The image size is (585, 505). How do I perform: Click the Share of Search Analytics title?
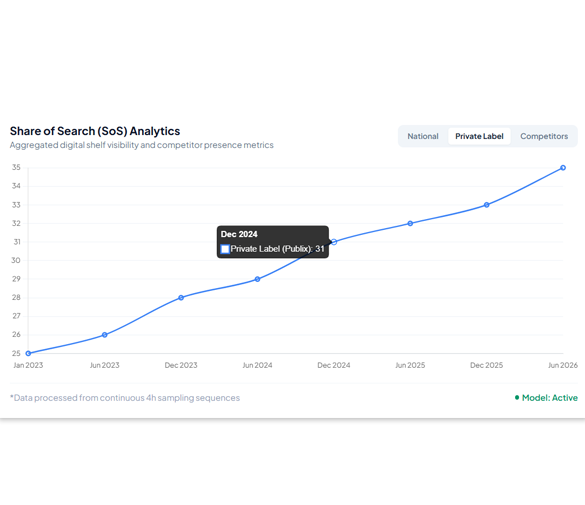tap(95, 131)
